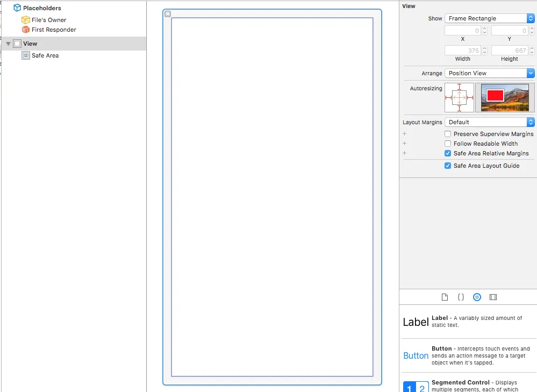Screen dimensions: 537x392
Task: Click the Height field showing 667
Action: tap(510, 51)
